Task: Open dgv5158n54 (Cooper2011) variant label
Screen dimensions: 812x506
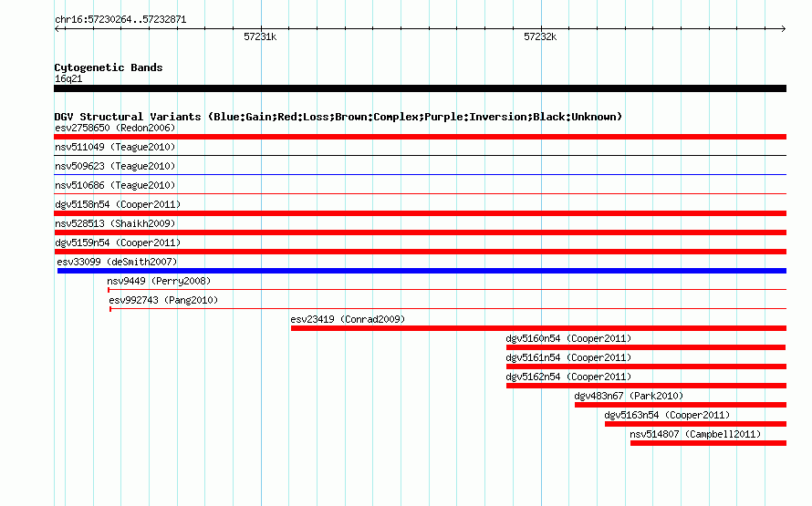Action: pos(118,204)
